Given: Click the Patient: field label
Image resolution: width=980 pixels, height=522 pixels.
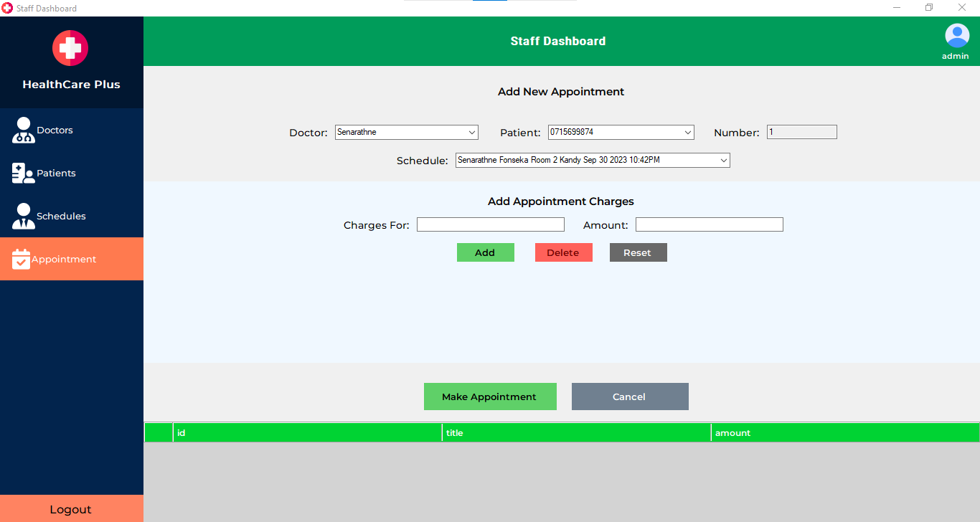Looking at the screenshot, I should (520, 133).
